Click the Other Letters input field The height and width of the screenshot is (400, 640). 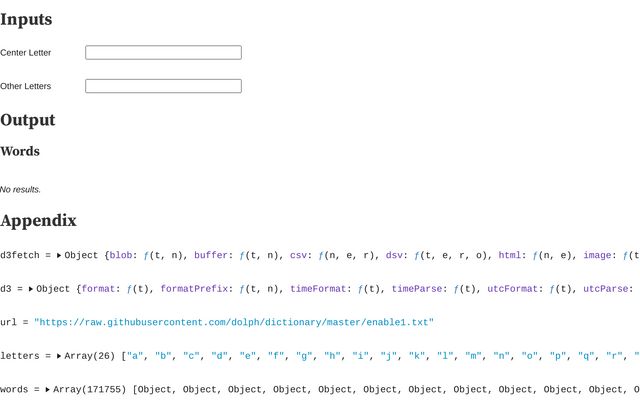coord(163,86)
